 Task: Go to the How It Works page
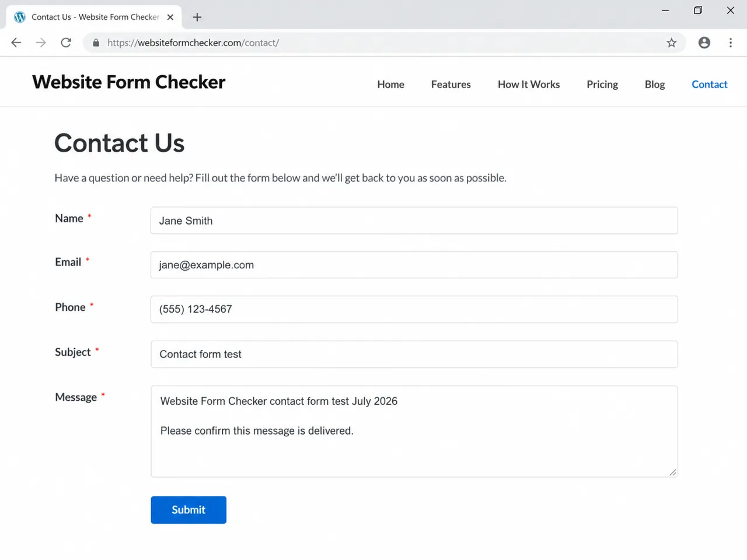pos(529,85)
